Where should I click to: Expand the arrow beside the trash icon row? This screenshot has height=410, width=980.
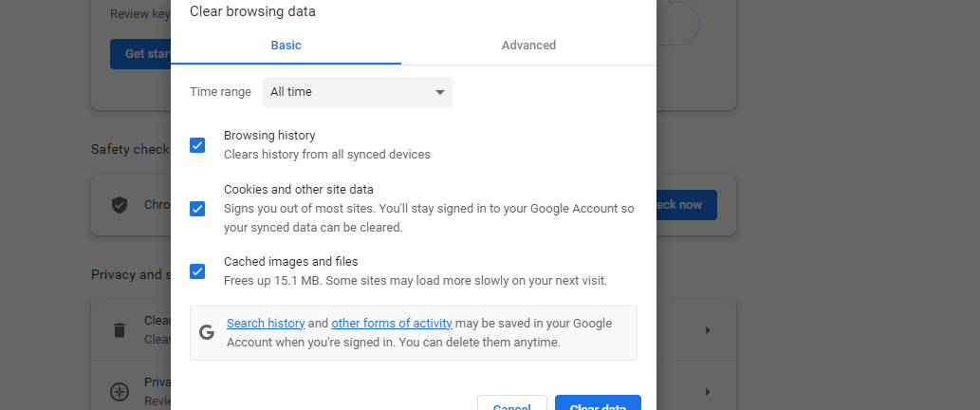[707, 330]
